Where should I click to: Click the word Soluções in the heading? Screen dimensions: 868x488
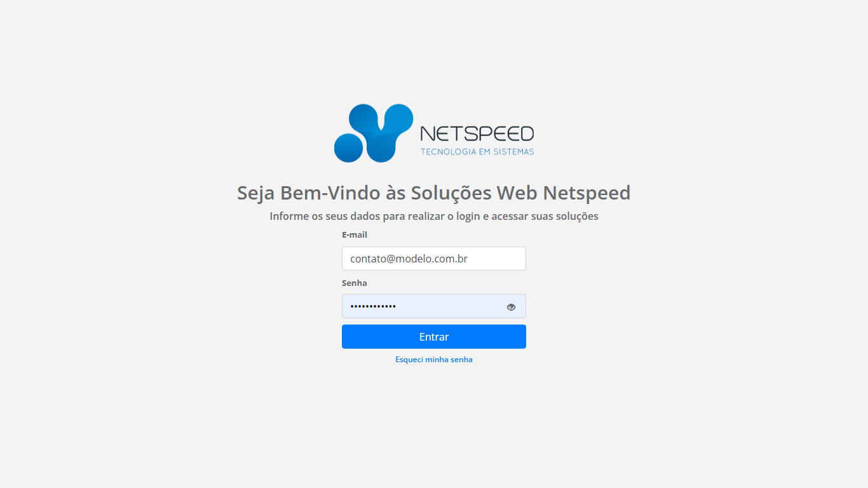[x=451, y=193]
